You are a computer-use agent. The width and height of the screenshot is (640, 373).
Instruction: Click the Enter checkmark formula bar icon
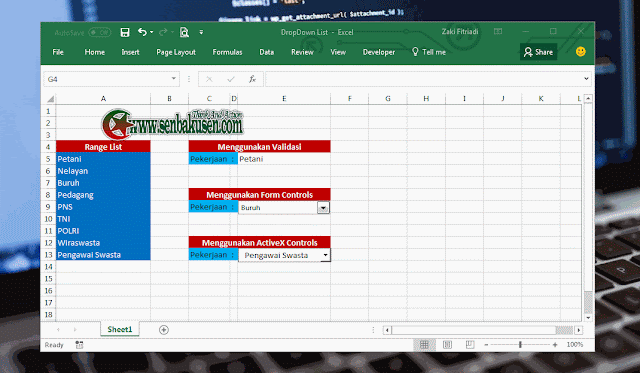231,79
